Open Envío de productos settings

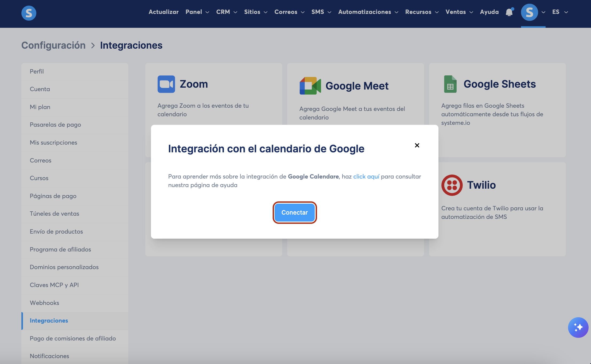pos(75,231)
